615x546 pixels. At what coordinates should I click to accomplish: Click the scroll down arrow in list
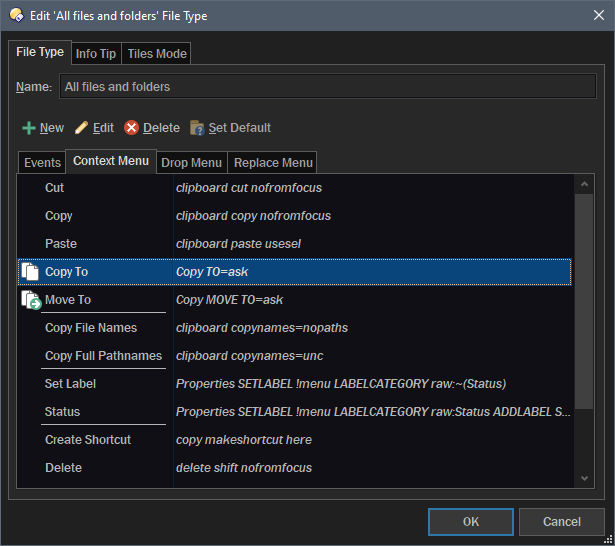pyautogui.click(x=585, y=480)
